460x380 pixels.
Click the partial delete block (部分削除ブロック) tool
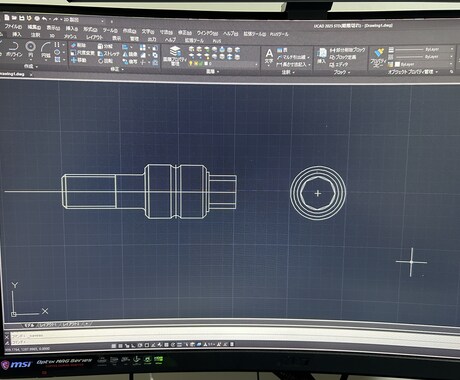click(x=347, y=50)
